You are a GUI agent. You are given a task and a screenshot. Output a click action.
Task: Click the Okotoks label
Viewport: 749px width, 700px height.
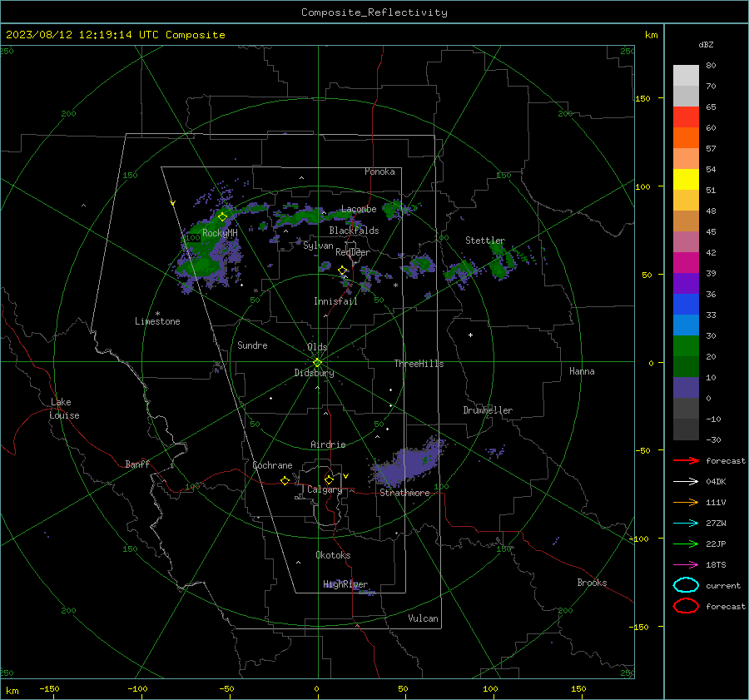click(x=333, y=555)
